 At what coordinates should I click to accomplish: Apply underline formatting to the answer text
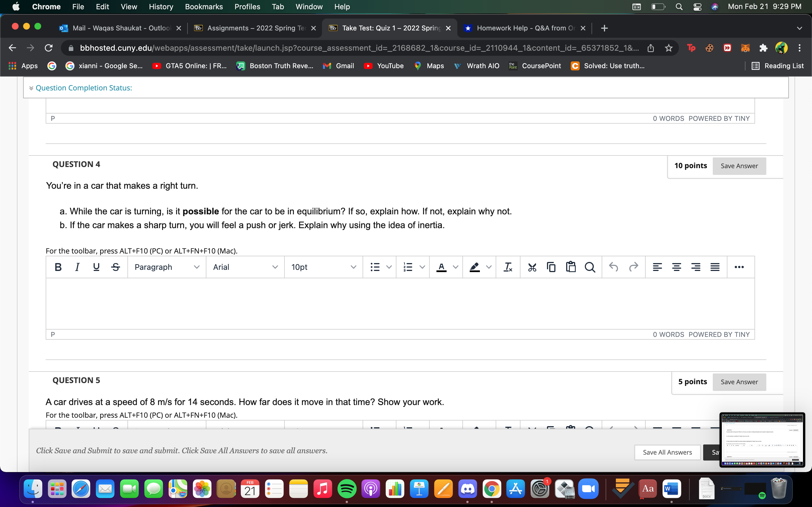coord(96,267)
